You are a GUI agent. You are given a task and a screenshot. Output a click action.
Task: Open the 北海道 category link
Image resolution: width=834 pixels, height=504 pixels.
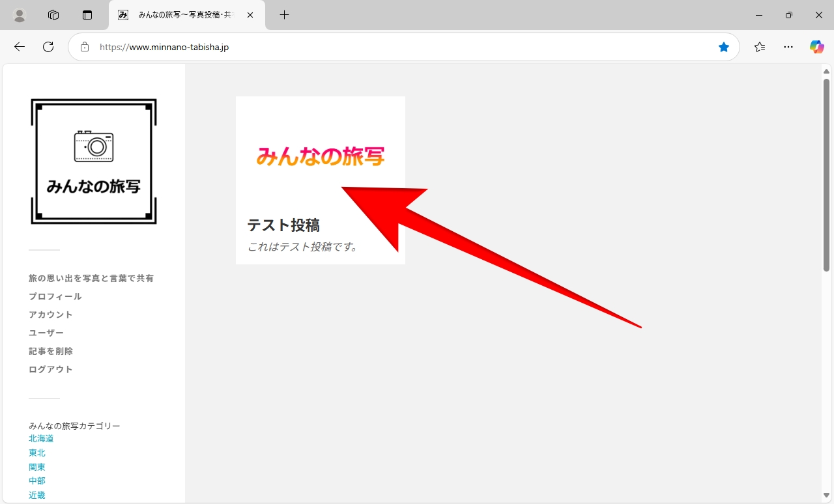click(x=41, y=439)
